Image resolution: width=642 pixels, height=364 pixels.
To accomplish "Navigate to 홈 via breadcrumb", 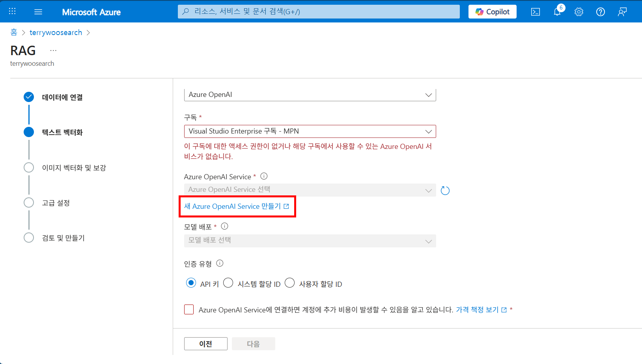I will tap(13, 32).
